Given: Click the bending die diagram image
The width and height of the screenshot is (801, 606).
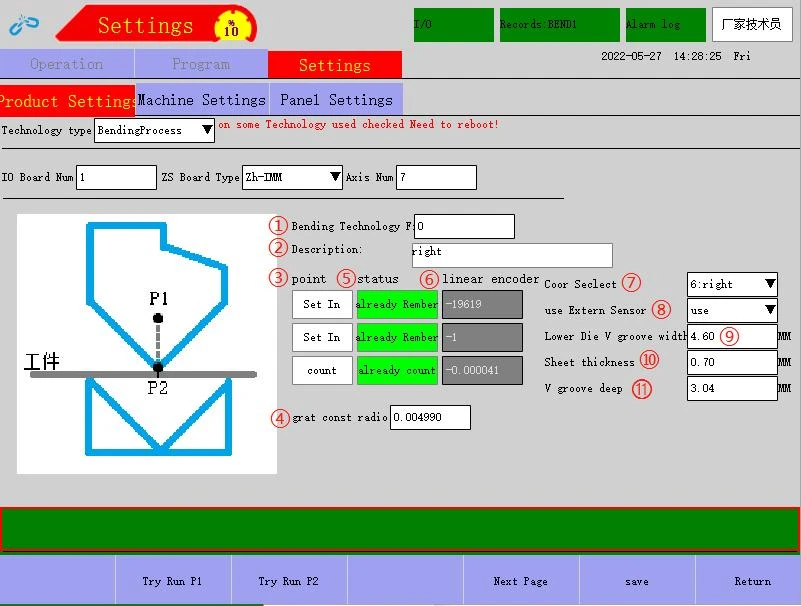Looking at the screenshot, I should tap(147, 344).
